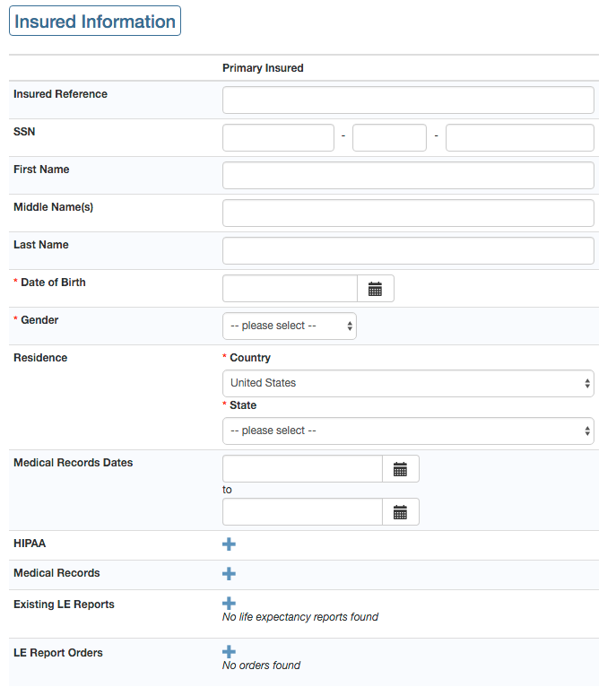Click plus icon to add Medical Records

pos(229,573)
